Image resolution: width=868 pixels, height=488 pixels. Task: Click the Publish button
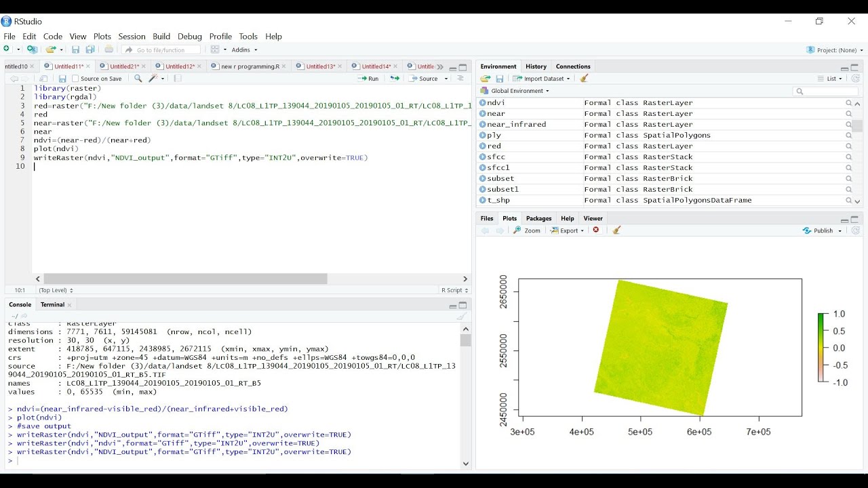(818, 230)
